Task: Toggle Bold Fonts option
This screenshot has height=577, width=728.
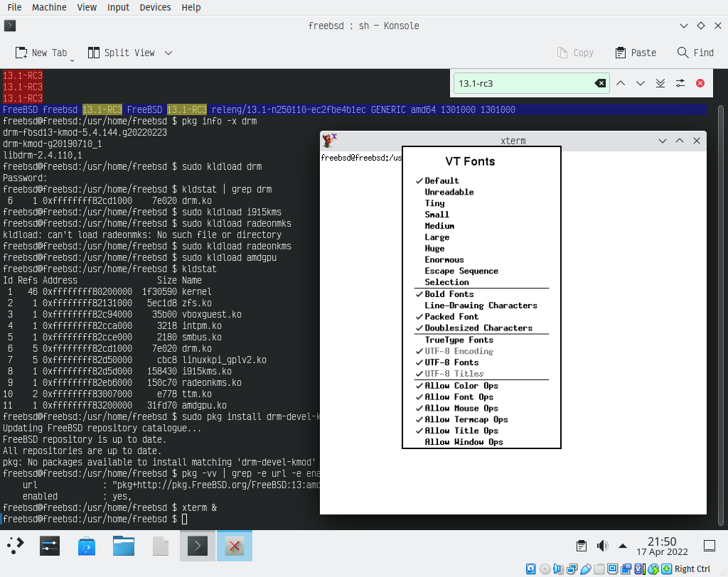Action: pos(449,294)
